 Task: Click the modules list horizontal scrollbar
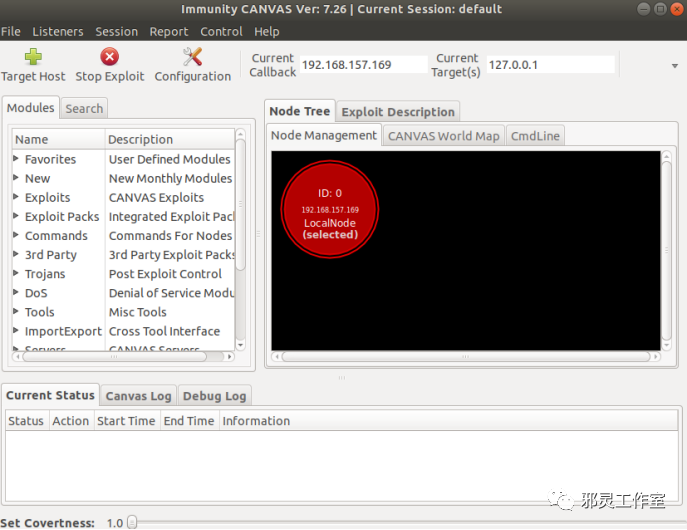114,357
